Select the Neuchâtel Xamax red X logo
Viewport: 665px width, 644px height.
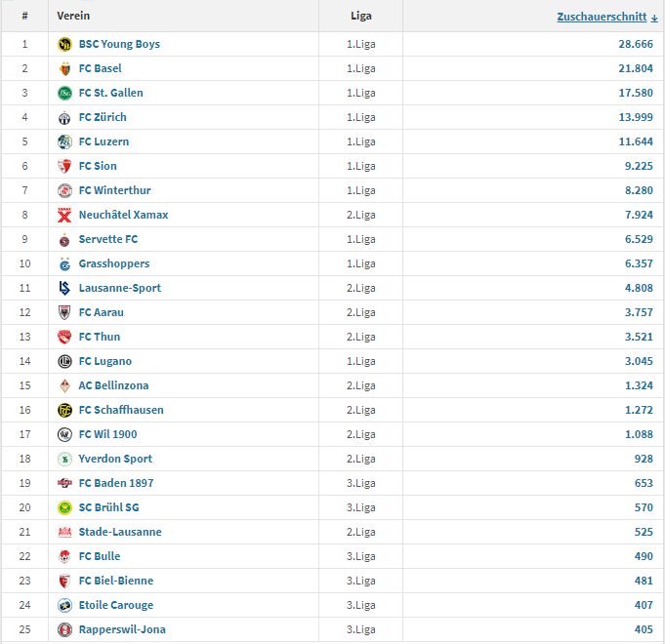point(64,215)
